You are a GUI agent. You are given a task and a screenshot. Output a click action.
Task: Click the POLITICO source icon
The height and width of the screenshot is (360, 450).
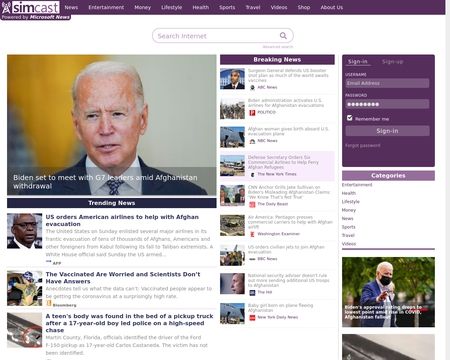click(x=252, y=113)
